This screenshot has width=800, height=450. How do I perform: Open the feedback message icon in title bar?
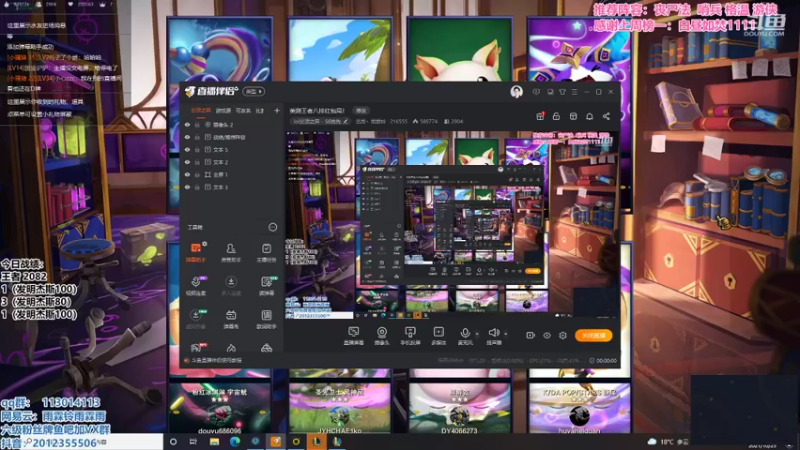pyautogui.click(x=536, y=92)
